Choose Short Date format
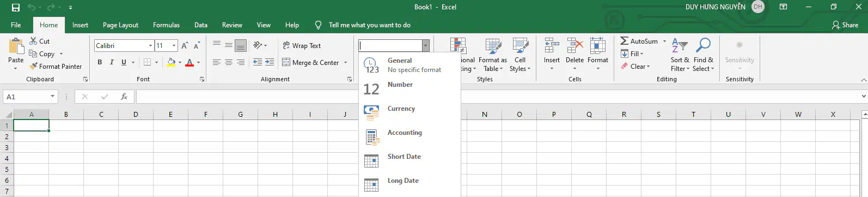The image size is (868, 197). (x=409, y=161)
